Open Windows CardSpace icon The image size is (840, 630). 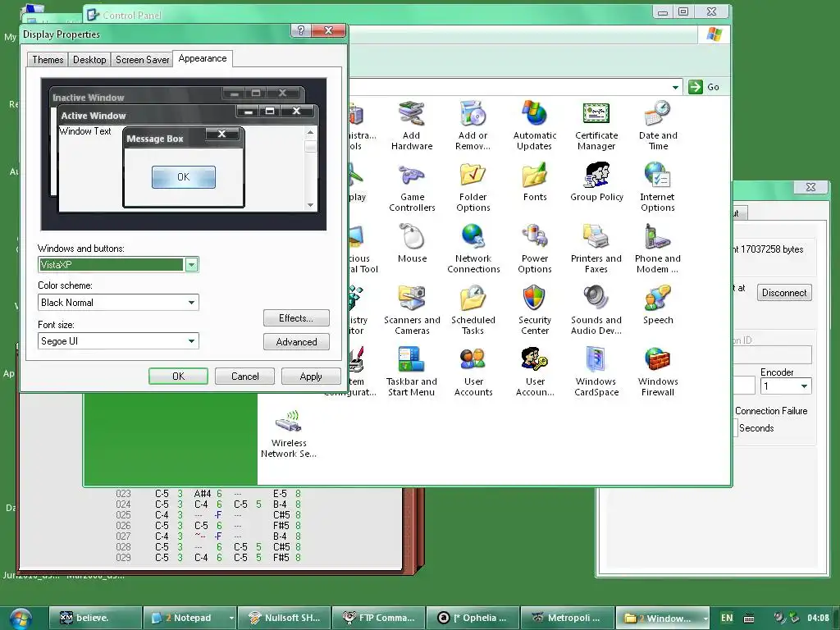596,372
